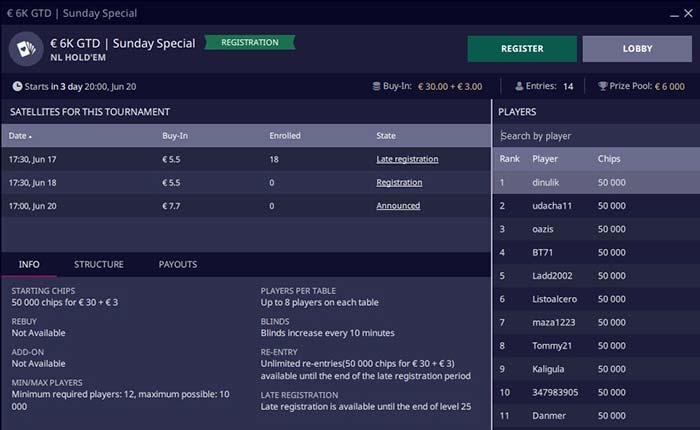Click the Prize Pool € 6 000 value

click(x=669, y=87)
